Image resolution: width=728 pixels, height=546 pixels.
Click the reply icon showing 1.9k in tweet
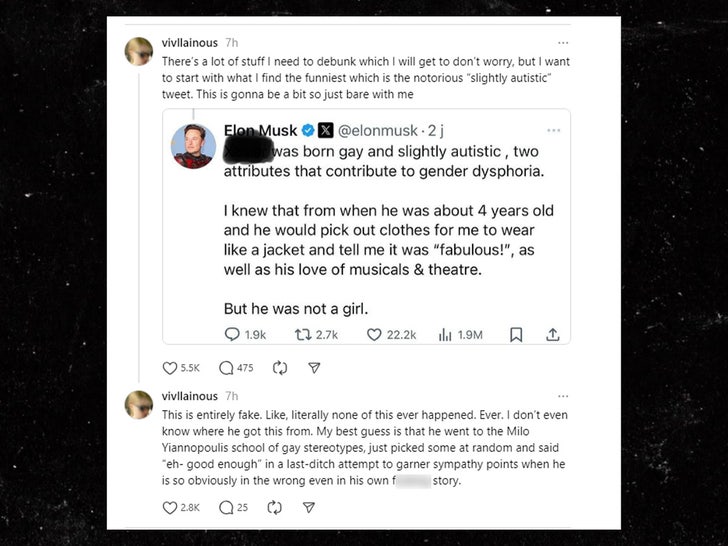(x=232, y=335)
